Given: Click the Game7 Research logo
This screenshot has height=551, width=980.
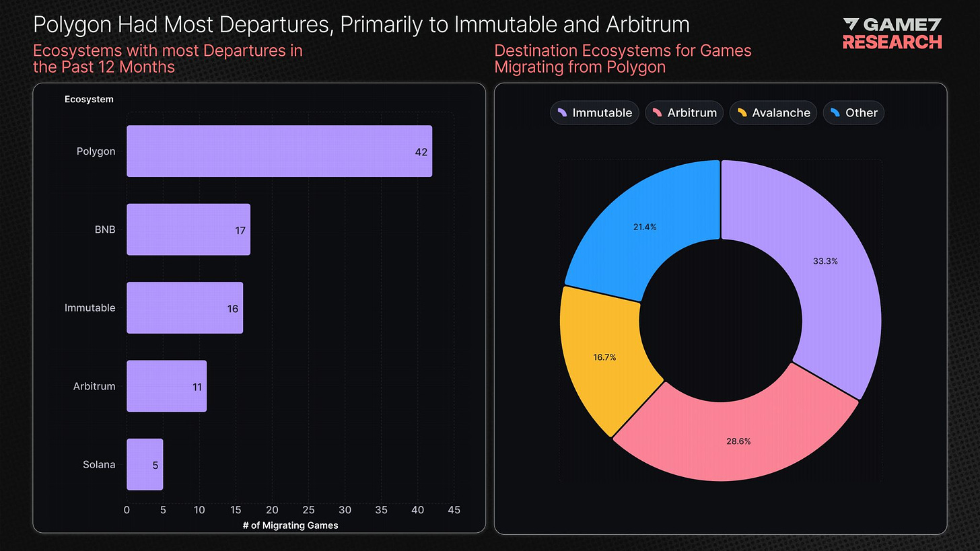Looking at the screenshot, I should [x=892, y=33].
